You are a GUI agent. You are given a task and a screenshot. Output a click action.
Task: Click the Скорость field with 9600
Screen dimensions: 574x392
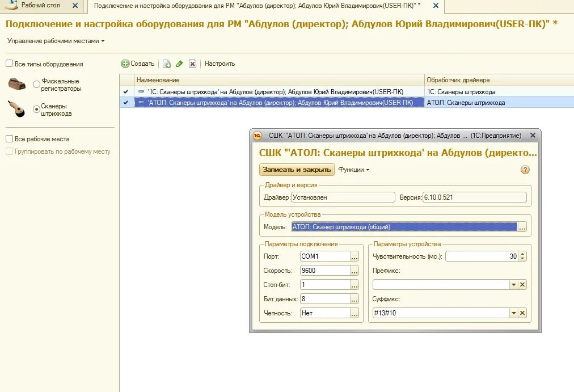pos(325,271)
